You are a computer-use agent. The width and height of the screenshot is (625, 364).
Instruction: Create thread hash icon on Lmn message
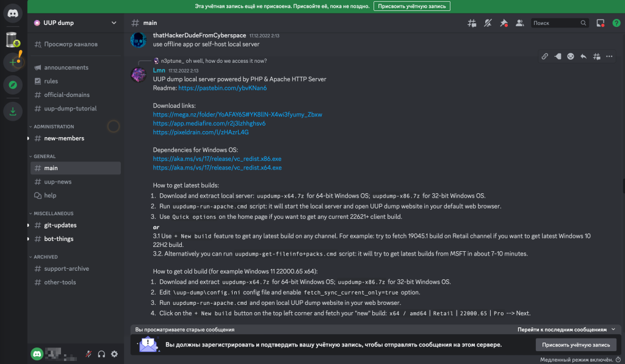(596, 57)
